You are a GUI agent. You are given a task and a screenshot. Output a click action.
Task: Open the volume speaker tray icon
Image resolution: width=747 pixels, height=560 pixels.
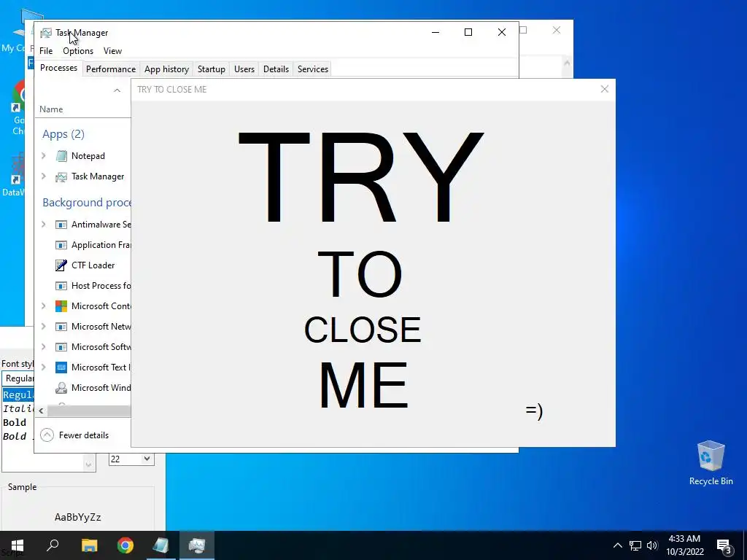652,545
